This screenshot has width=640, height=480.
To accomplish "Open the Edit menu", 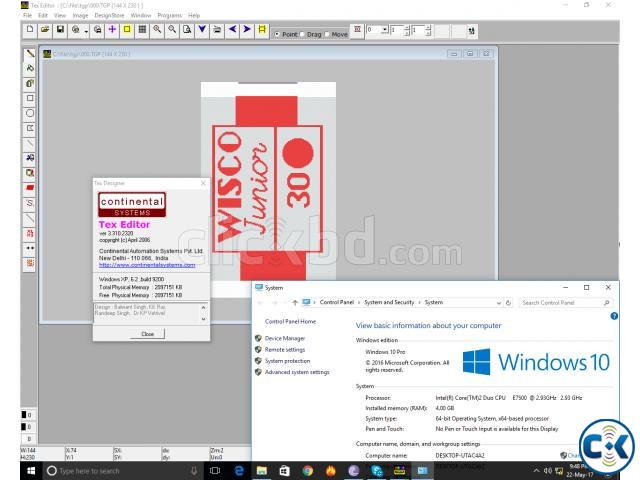I will [43, 16].
